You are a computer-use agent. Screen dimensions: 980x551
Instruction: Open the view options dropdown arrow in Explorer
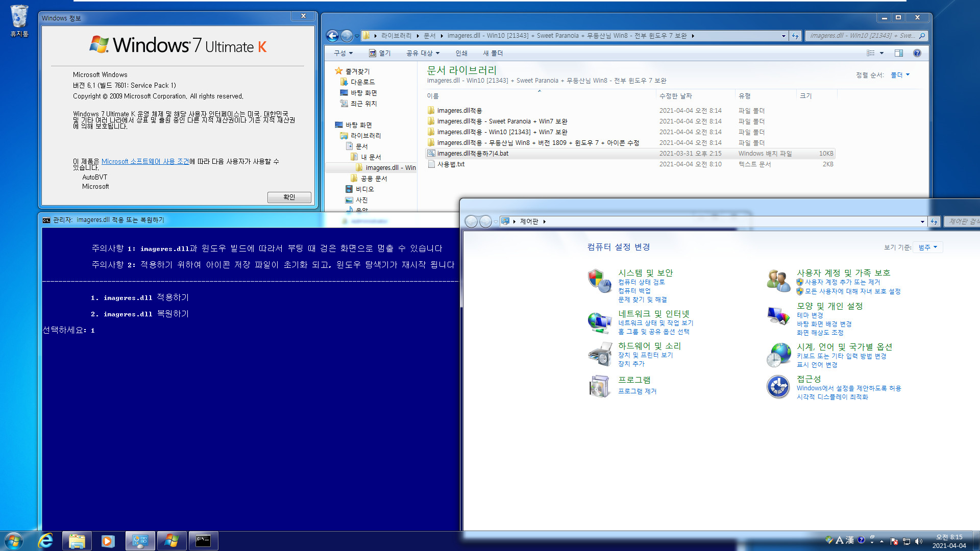pyautogui.click(x=881, y=53)
